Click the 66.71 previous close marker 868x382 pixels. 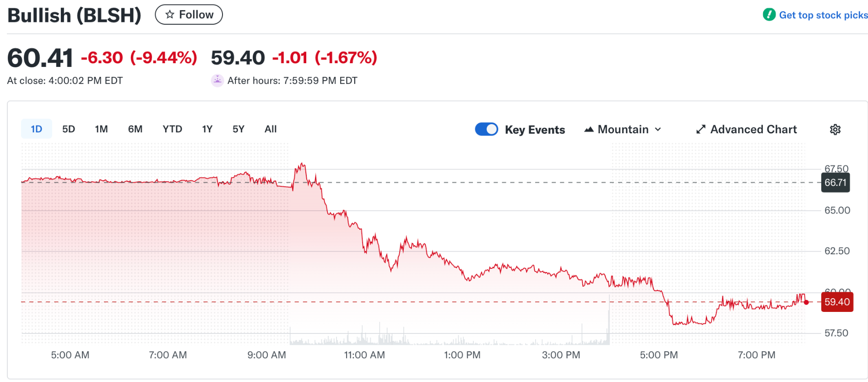click(835, 183)
